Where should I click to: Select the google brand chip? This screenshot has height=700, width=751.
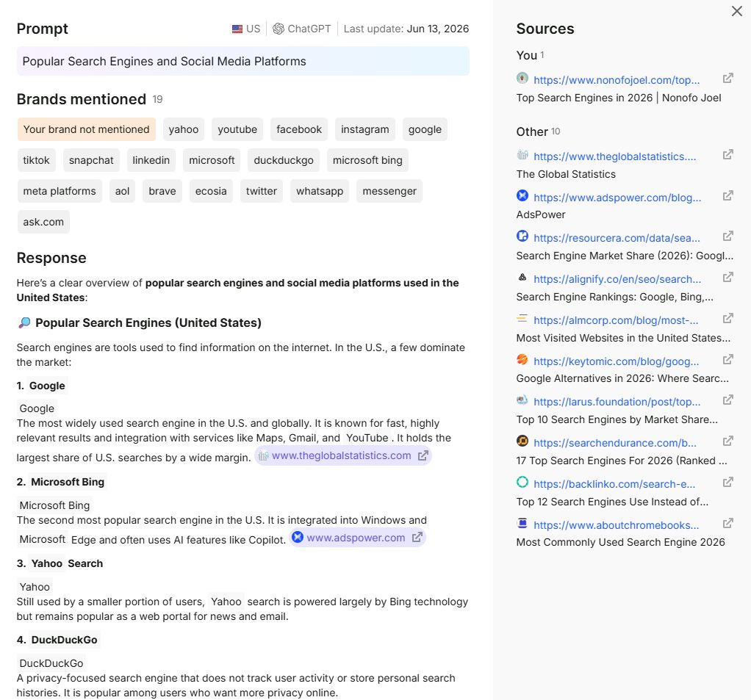point(425,129)
